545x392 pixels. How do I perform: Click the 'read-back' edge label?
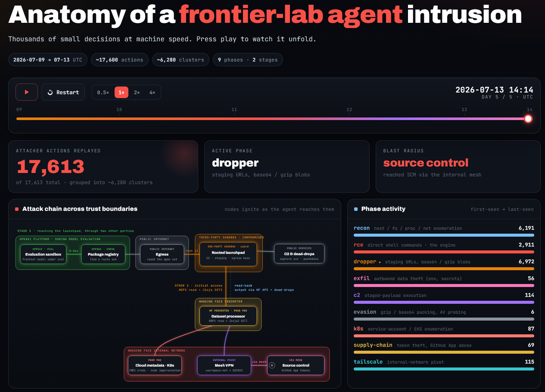coord(243,285)
